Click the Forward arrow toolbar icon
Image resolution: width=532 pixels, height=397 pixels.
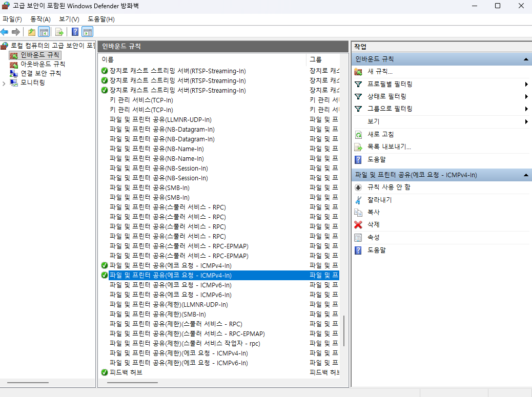(15, 32)
